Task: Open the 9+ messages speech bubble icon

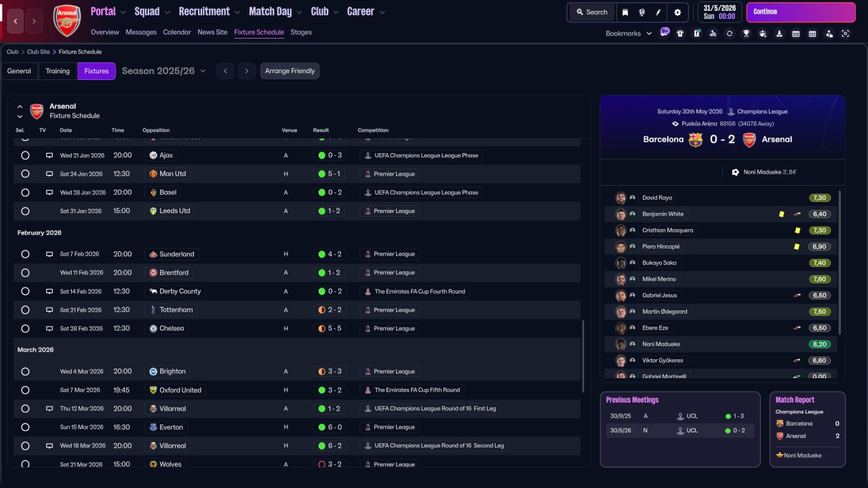Action: [665, 33]
